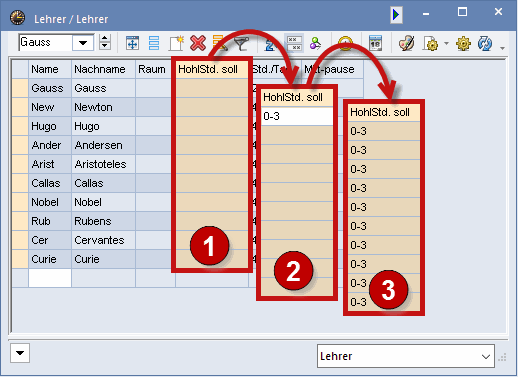Viewport: 518px width, 377px height.
Task: Select the Cer short name cell
Action: click(x=50, y=240)
